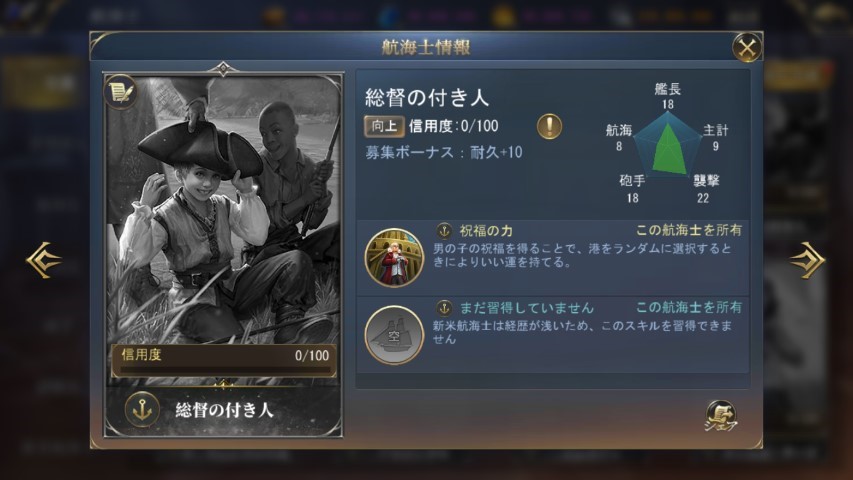Click the 信用度 progress bar on card
Image resolution: width=853 pixels, height=480 pixels.
click(x=224, y=360)
